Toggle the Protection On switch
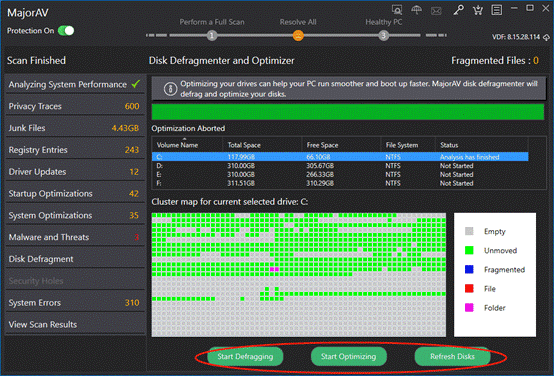The width and height of the screenshot is (554, 376). [x=66, y=31]
